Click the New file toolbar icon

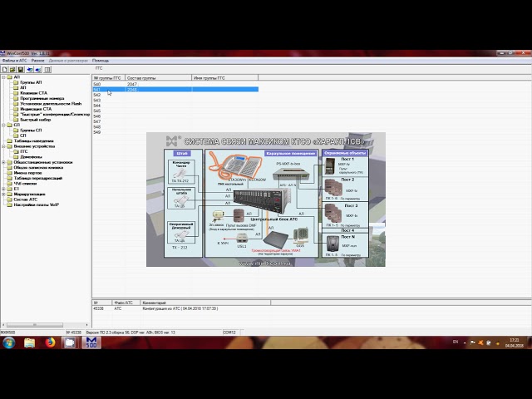click(x=4, y=70)
